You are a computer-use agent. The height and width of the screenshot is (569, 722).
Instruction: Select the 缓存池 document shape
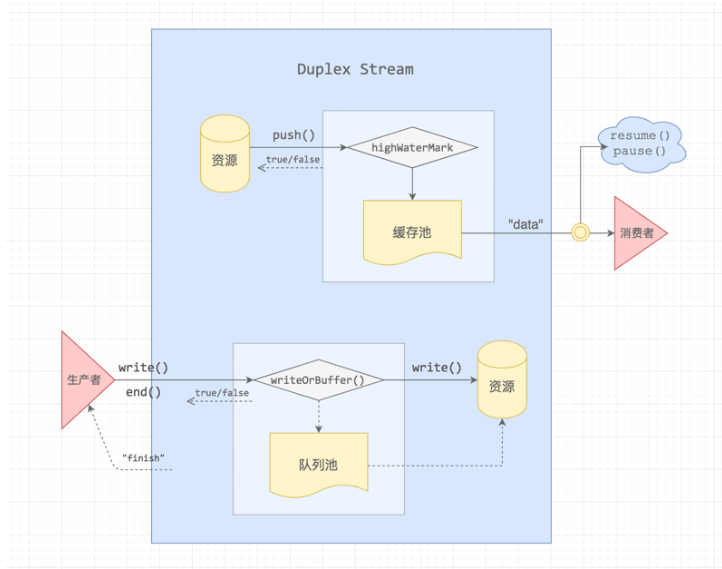click(x=412, y=232)
